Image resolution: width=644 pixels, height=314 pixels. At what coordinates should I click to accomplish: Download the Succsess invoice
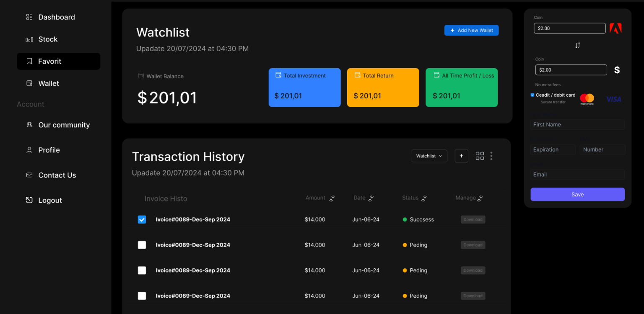click(x=473, y=219)
